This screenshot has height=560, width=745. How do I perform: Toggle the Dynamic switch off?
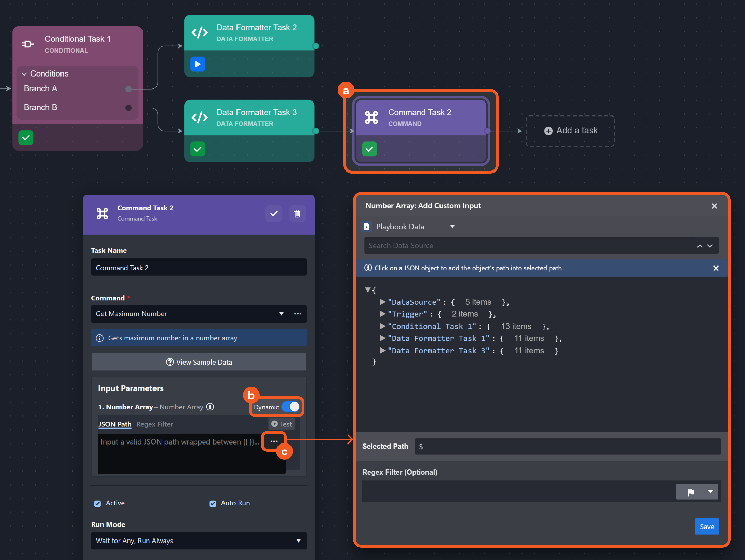point(290,407)
